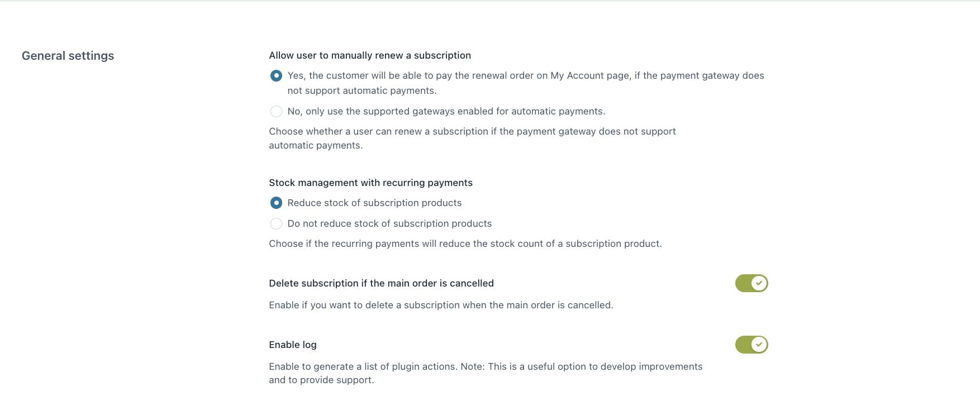Click the "Choose whether a user can renew" description
The height and width of the screenshot is (410, 980).
coord(472,132)
